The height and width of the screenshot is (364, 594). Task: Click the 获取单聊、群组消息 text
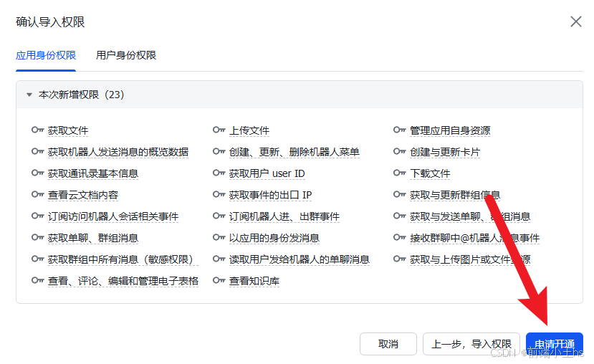(x=93, y=238)
